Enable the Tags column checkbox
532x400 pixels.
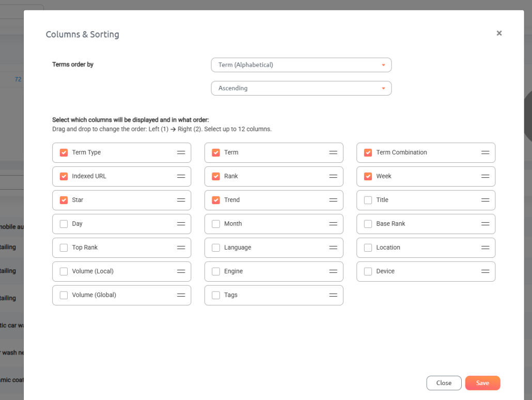click(x=216, y=295)
